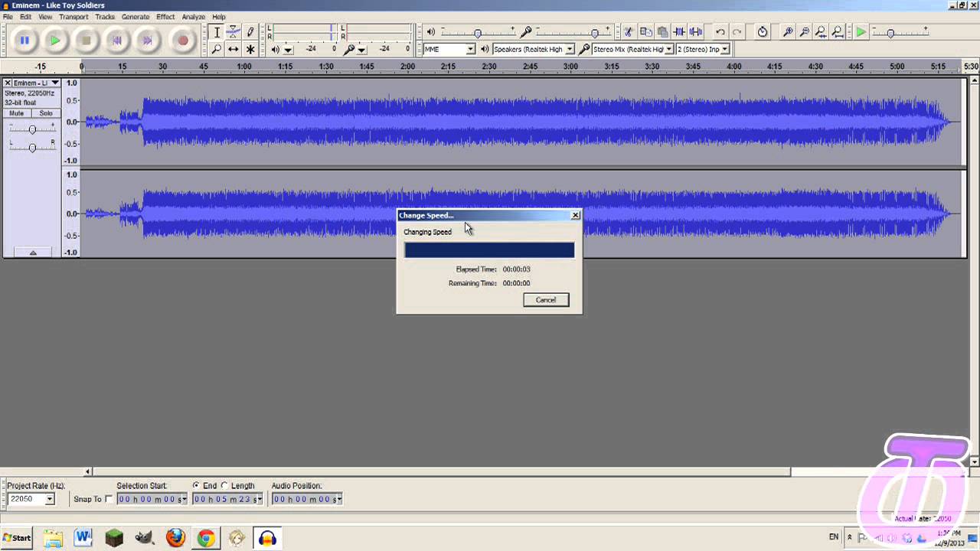980x551 pixels.
Task: Click the Zoom In icon
Action: tap(788, 32)
